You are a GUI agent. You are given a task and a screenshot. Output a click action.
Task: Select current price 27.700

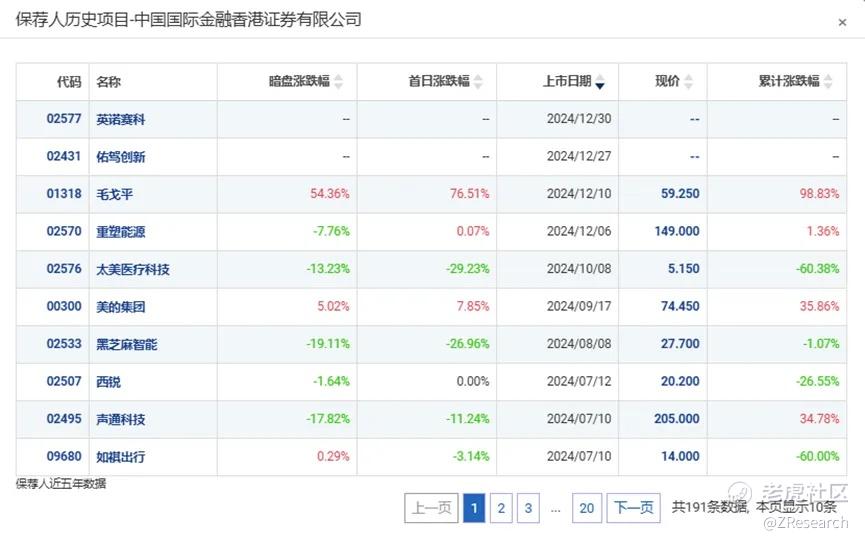point(680,344)
